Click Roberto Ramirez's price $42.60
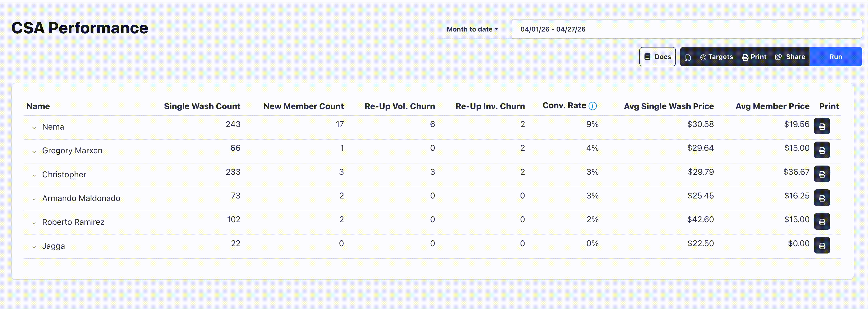Screen dimensions: 868x309 pyautogui.click(x=701, y=219)
